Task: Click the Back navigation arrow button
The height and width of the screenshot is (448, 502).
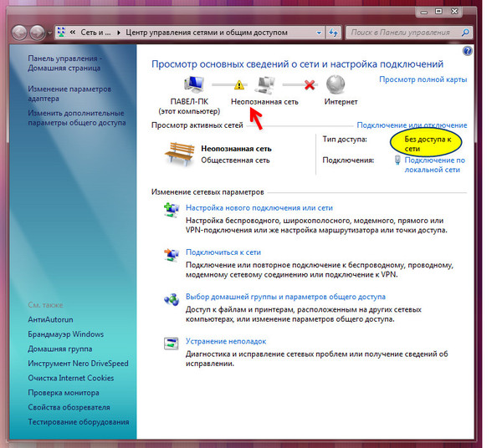Action: (x=19, y=33)
